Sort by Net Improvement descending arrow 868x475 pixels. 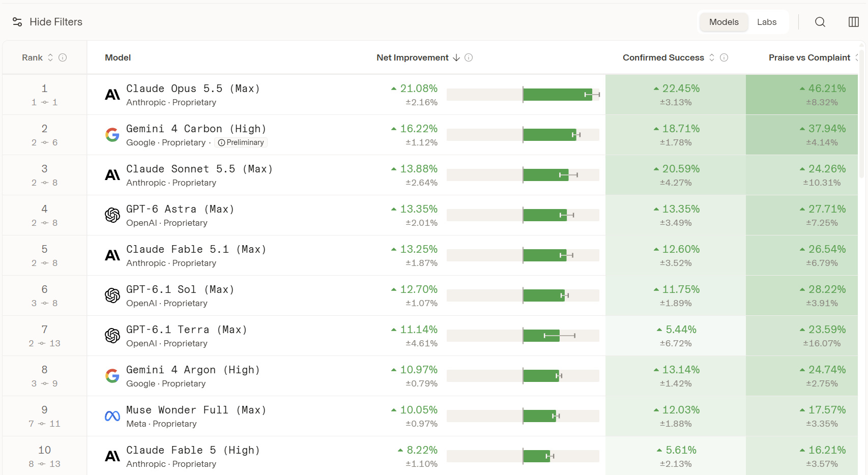click(x=456, y=57)
